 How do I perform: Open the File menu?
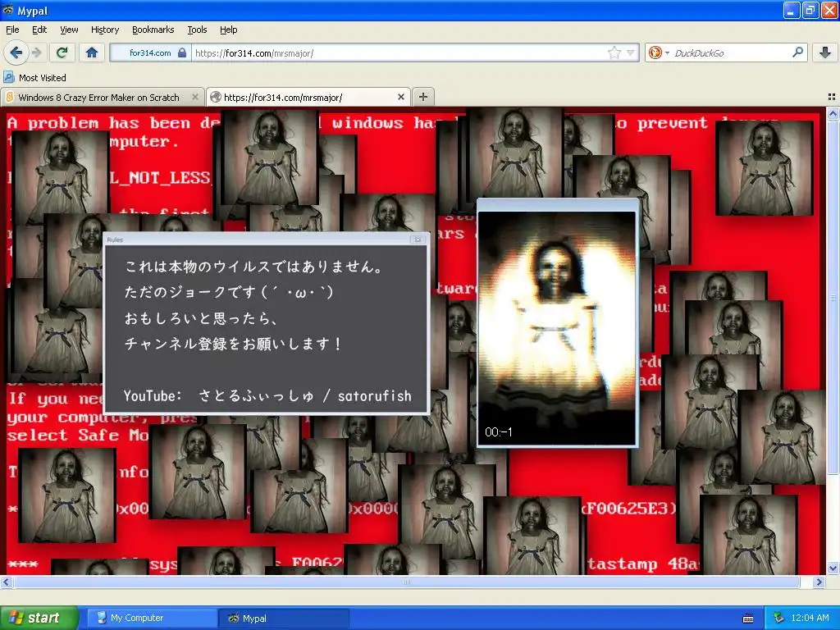tap(12, 30)
